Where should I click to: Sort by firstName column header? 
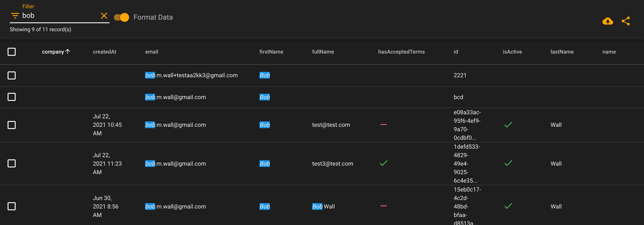click(271, 52)
